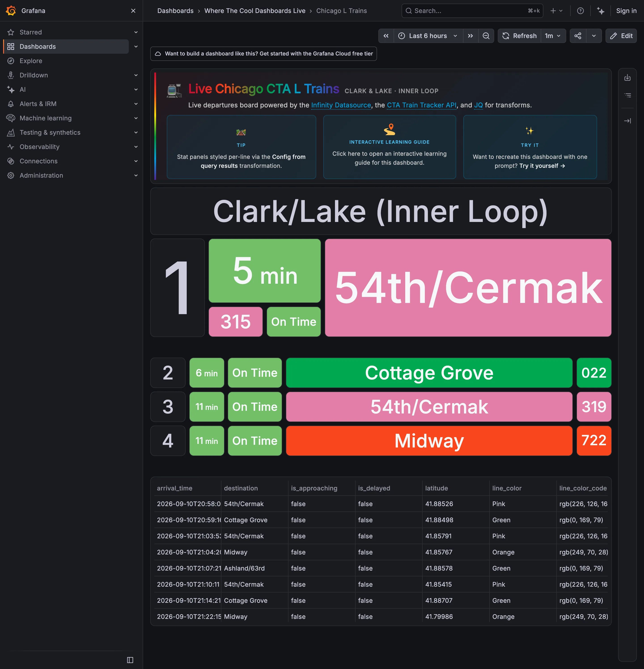Expand the Drilldown chevron
Screen dimensions: 644x669
point(136,75)
